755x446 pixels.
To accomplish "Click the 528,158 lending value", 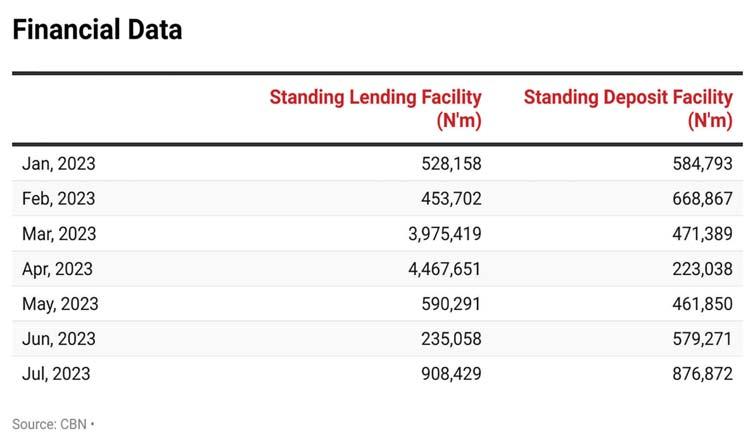I will coord(450,164).
